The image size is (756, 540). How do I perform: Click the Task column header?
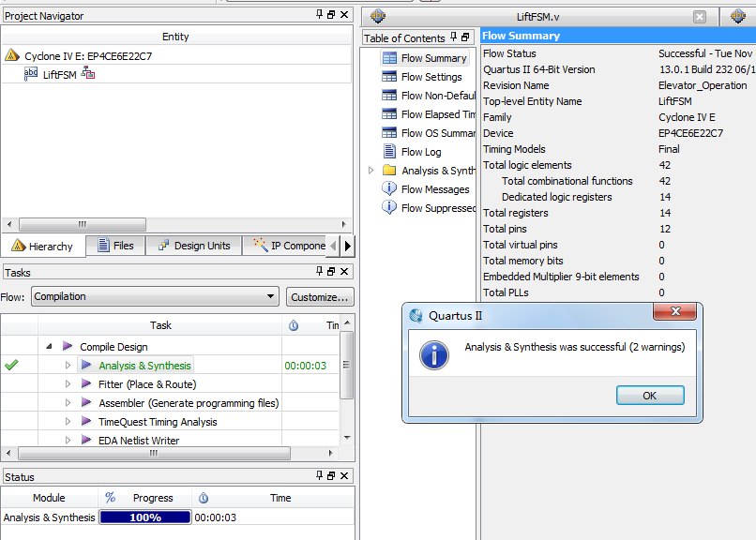click(160, 325)
